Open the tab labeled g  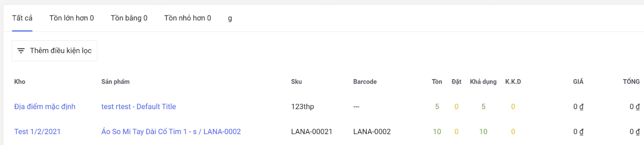pyautogui.click(x=230, y=18)
